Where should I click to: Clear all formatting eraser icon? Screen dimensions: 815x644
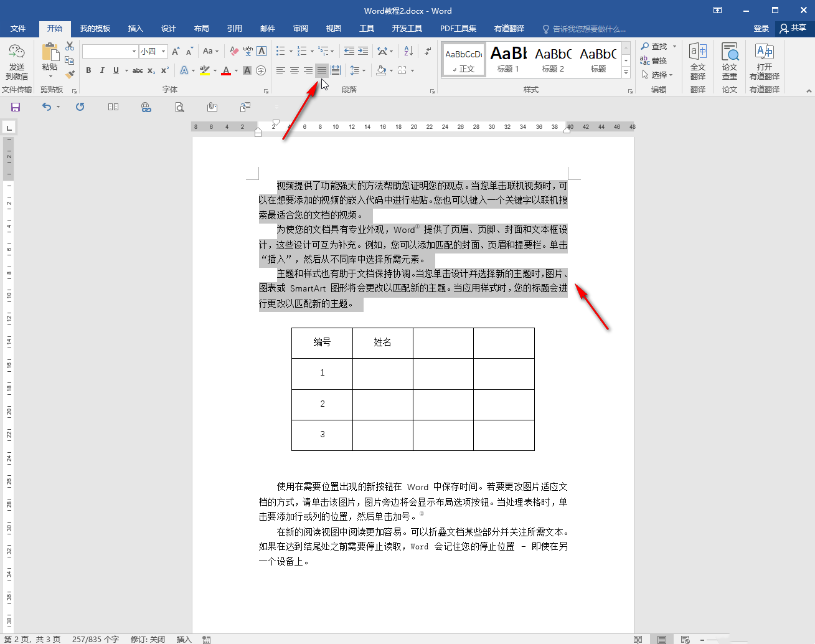click(x=234, y=51)
